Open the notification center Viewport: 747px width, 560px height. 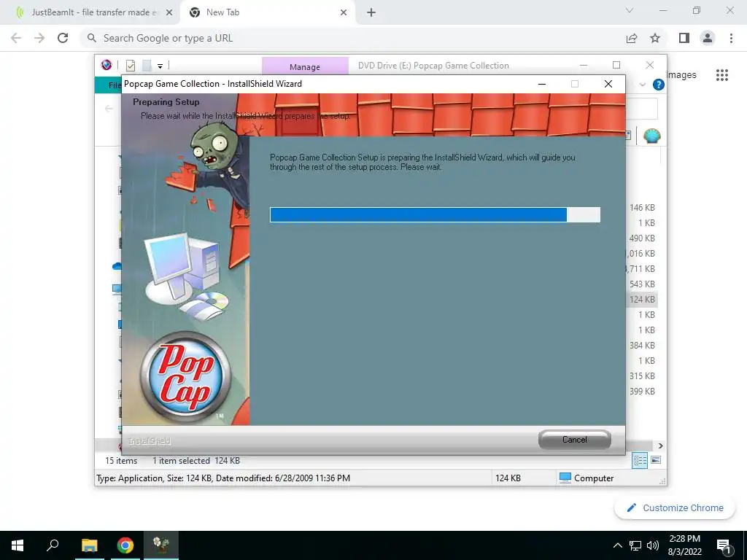coord(724,546)
